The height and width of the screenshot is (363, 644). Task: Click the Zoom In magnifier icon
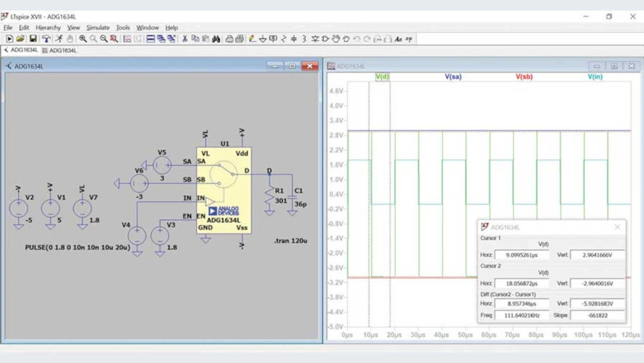point(83,39)
